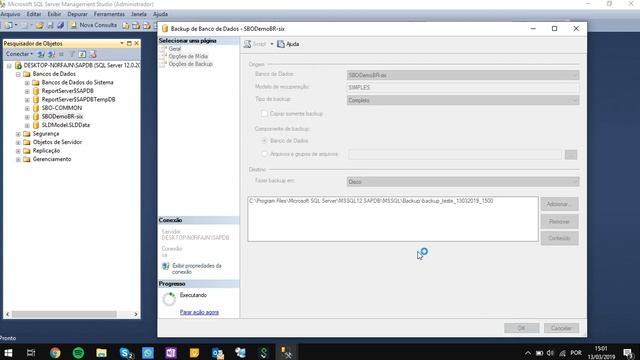Open the Script dropdown arrow
This screenshot has width=640, height=360.
click(x=272, y=44)
